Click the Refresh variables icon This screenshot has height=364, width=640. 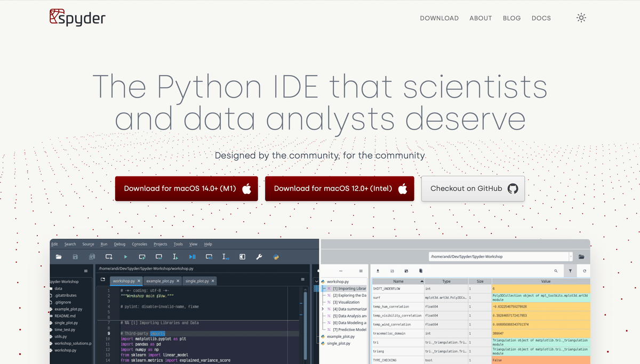(585, 271)
